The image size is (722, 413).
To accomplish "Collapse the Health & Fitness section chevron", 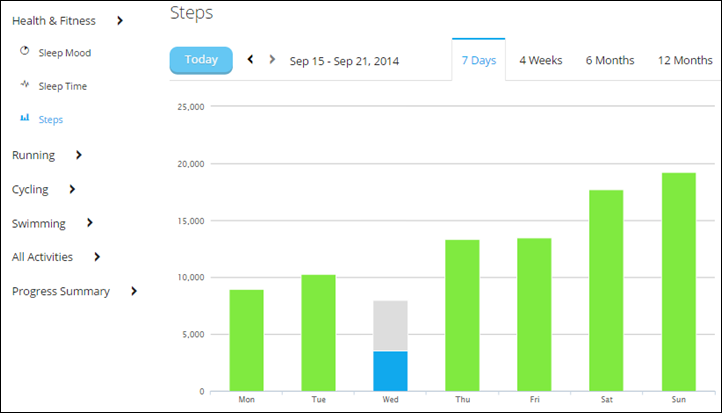I will [120, 21].
